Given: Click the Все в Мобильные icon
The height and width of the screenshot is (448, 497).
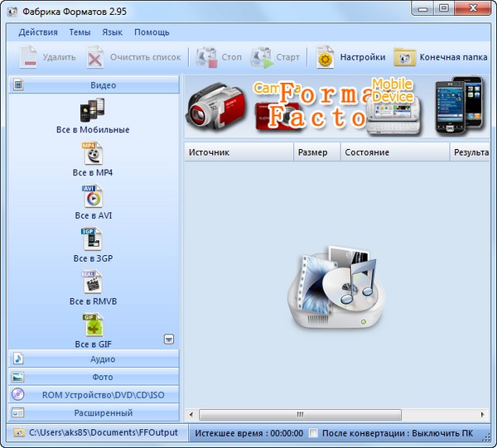Looking at the screenshot, I should click(93, 111).
